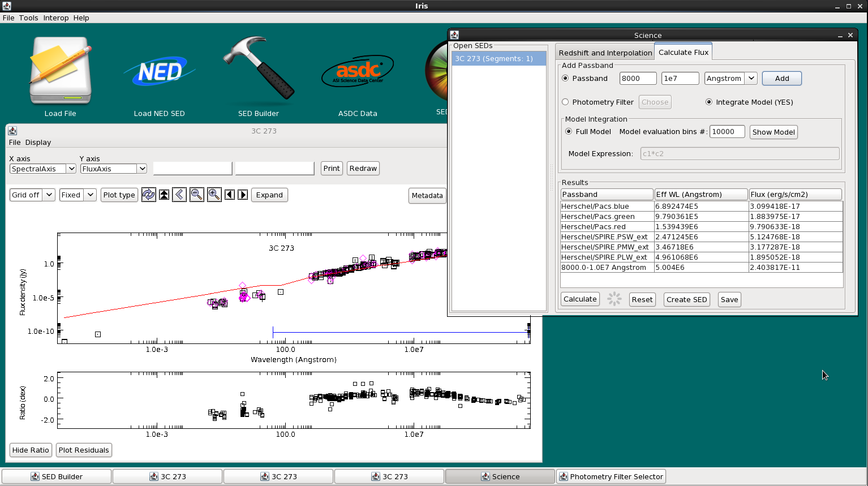This screenshot has height=486, width=868.
Task: Open the File menu in 3C 273 window
Action: [15, 143]
